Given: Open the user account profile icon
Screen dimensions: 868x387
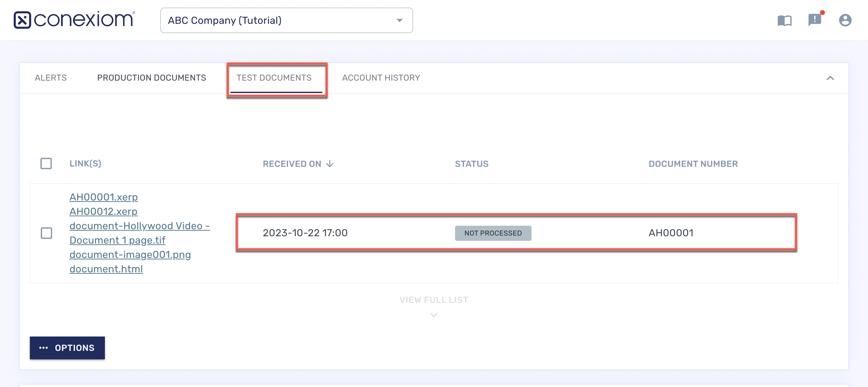Looking at the screenshot, I should point(845,20).
